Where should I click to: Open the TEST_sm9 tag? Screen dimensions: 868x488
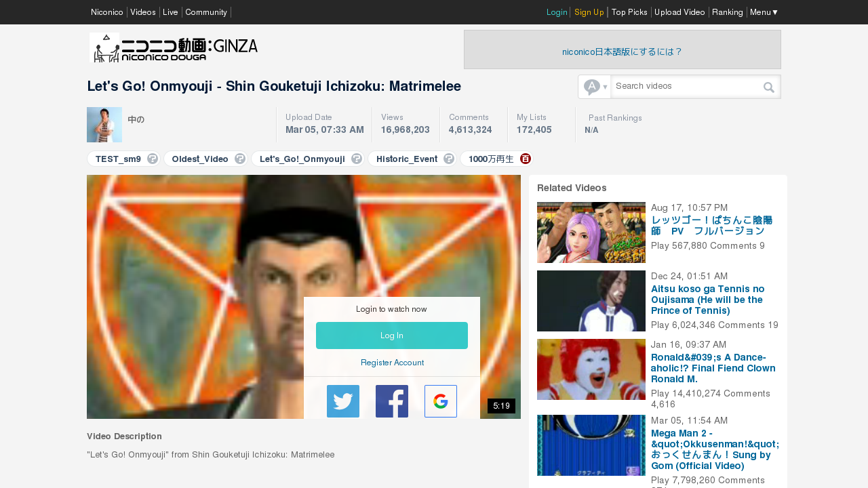click(118, 159)
